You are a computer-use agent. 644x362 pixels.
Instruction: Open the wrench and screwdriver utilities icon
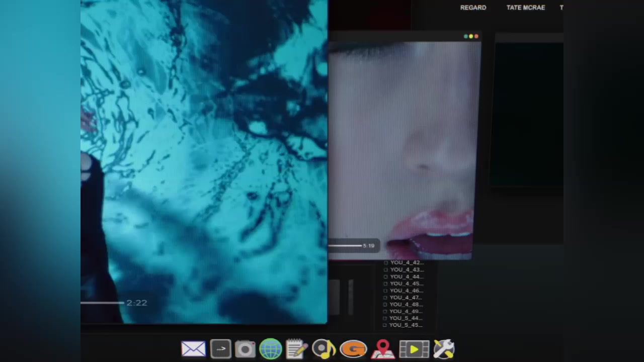444,349
